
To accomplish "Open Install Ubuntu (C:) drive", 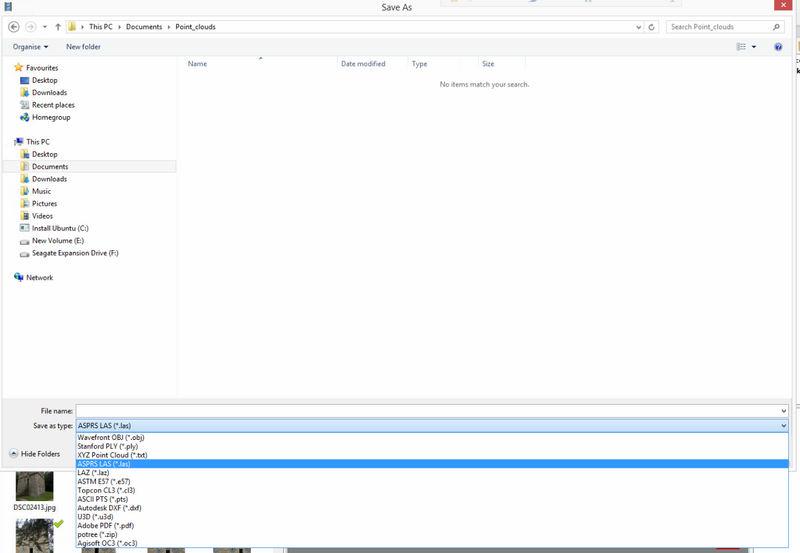I will pos(55,228).
